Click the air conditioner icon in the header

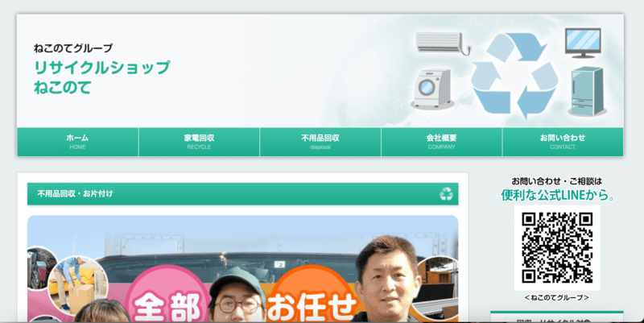point(444,43)
